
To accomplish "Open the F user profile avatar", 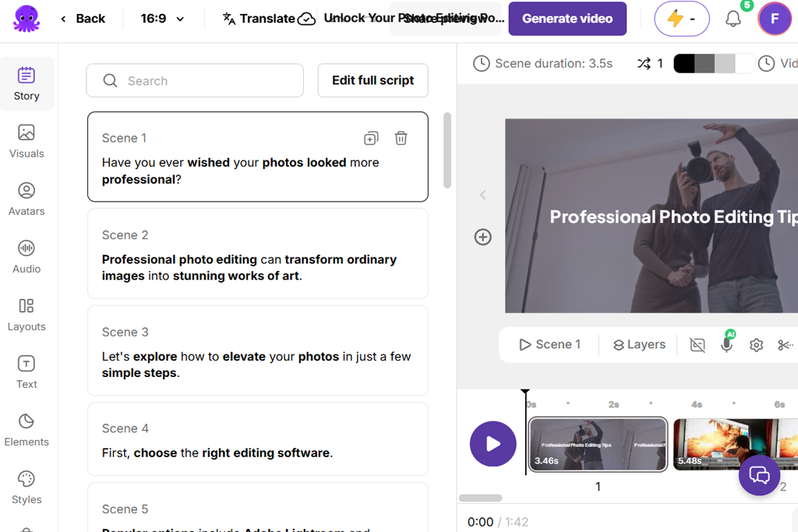I will click(775, 19).
